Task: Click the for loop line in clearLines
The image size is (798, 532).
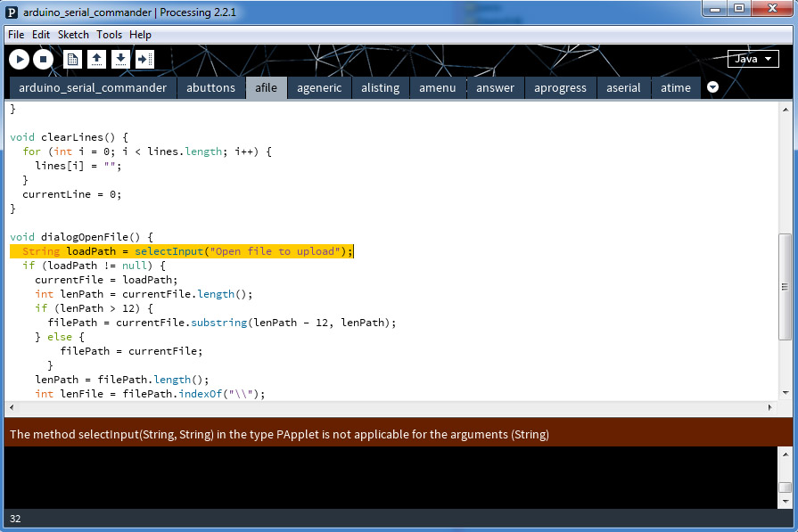Action: (x=147, y=151)
